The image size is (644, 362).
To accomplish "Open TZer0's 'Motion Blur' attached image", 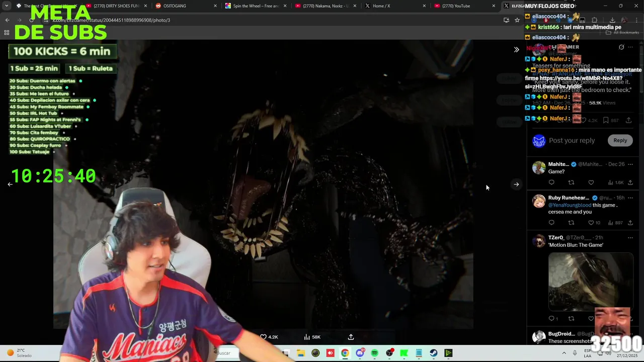I will pyautogui.click(x=590, y=282).
